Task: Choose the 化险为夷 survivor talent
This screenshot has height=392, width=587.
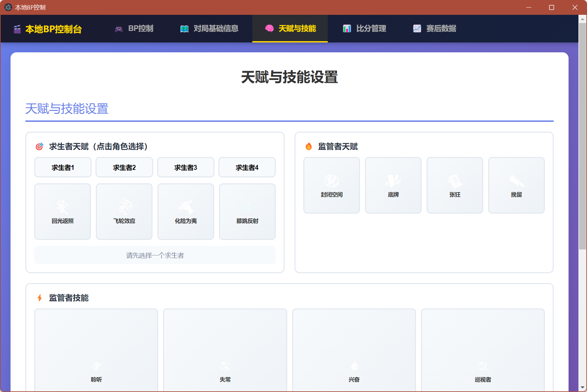Action: coord(185,211)
